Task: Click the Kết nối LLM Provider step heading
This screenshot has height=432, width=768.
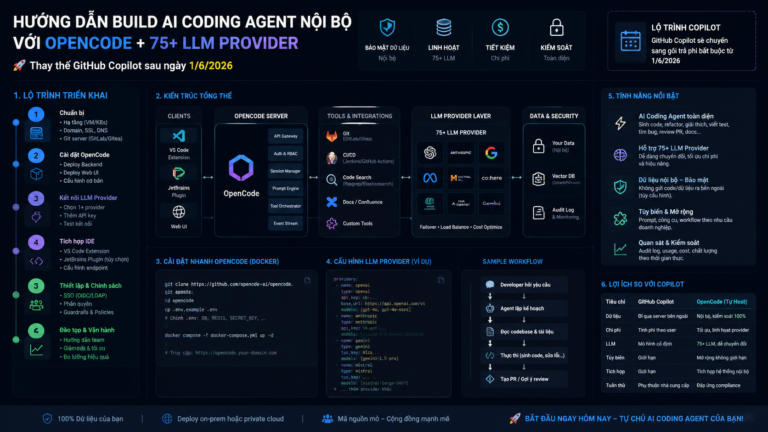Action: [88, 198]
